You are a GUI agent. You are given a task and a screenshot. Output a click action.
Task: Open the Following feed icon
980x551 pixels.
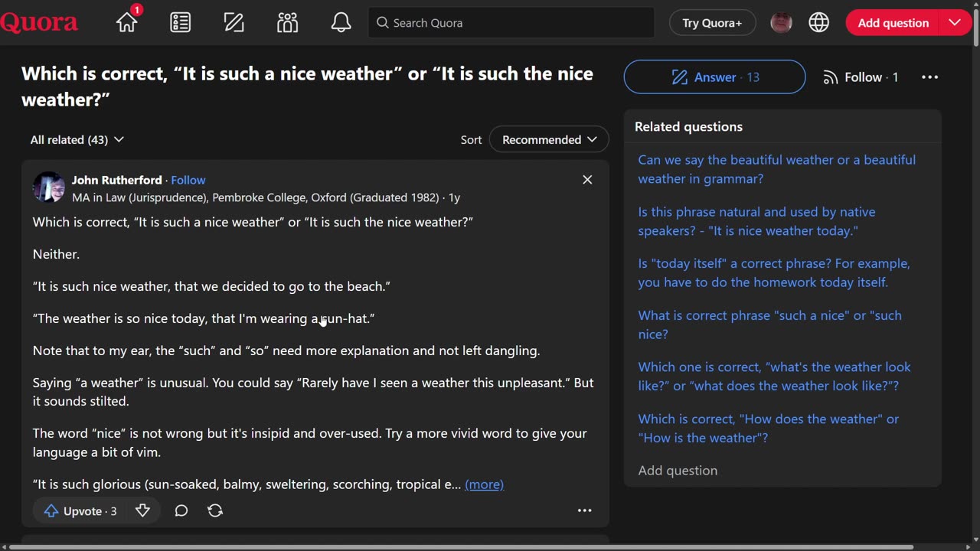point(181,23)
